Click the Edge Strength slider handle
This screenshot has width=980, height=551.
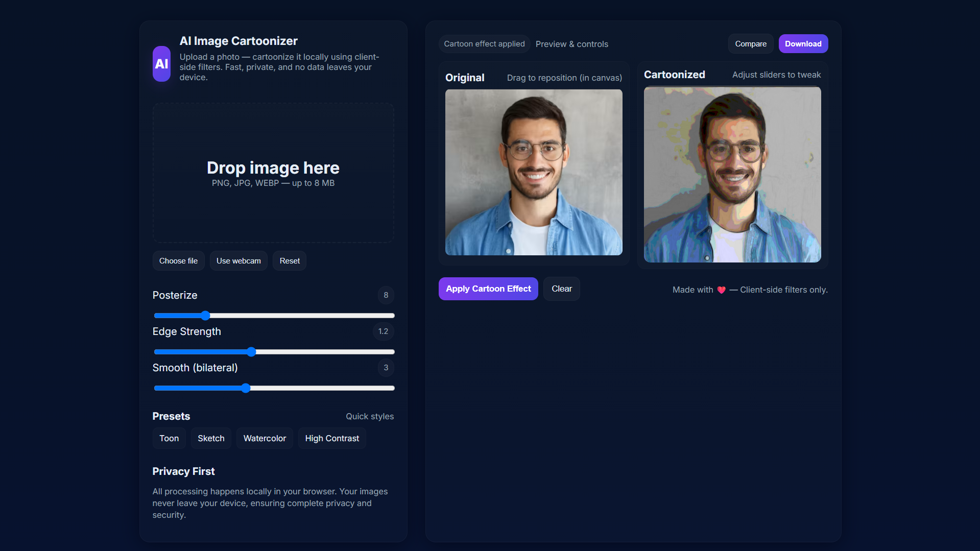point(251,352)
